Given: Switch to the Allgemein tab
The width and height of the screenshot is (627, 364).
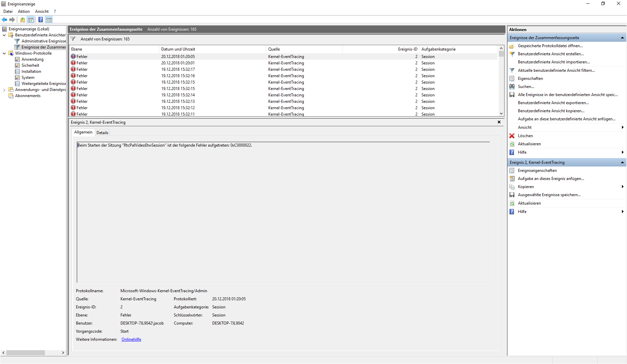Looking at the screenshot, I should point(83,132).
